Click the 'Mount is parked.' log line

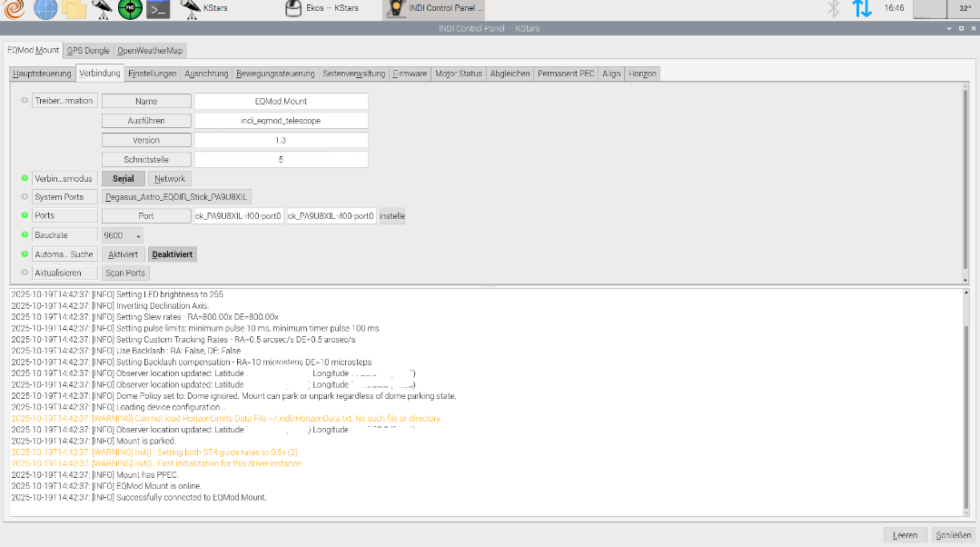94,441
